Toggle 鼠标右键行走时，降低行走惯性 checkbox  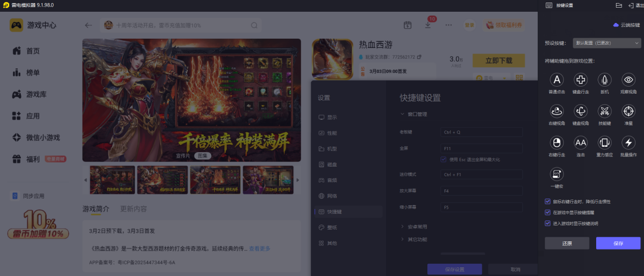pyautogui.click(x=548, y=202)
